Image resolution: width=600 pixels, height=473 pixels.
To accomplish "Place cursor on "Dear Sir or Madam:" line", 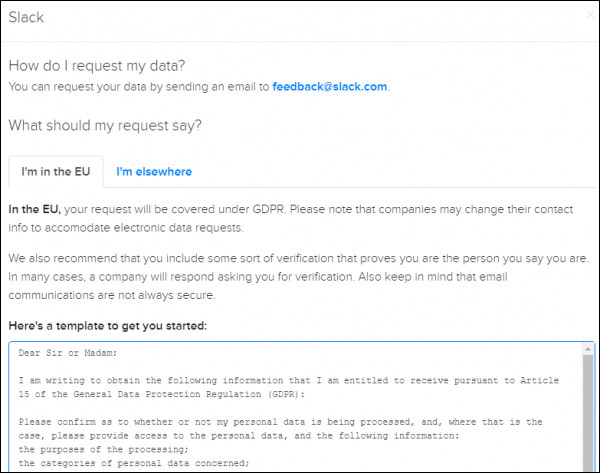I will pyautogui.click(x=69, y=353).
